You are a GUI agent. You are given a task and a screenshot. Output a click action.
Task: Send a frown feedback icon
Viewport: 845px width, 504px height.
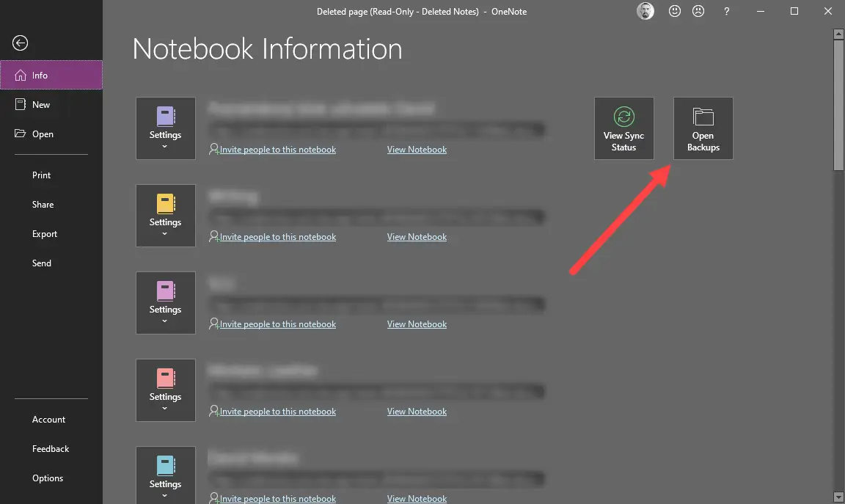point(698,11)
